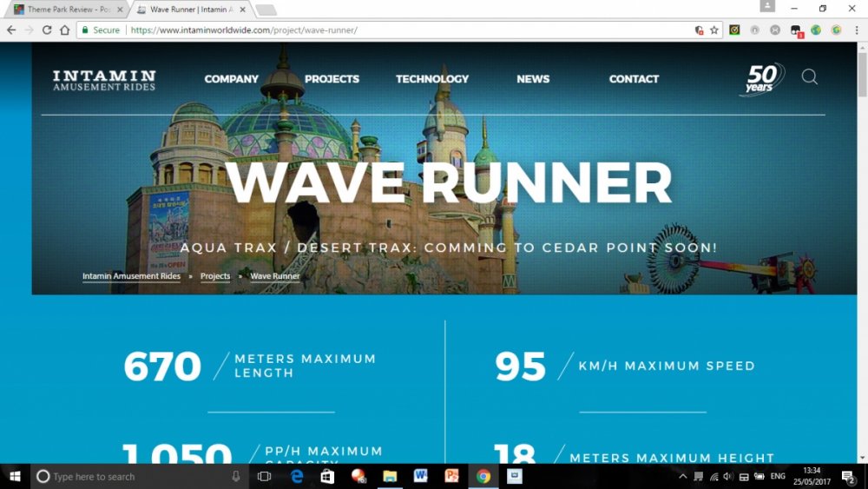Follow the Intamin Amusement Rides breadcrumb link

point(131,276)
